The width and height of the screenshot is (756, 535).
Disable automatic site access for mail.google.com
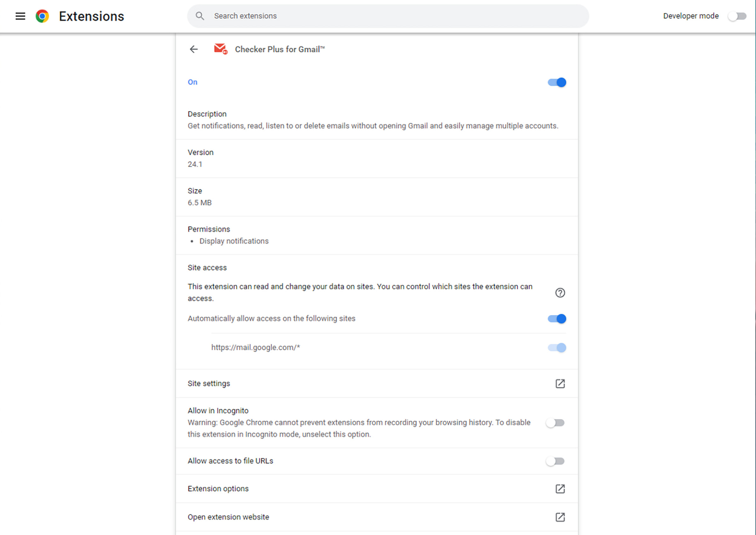click(x=556, y=347)
